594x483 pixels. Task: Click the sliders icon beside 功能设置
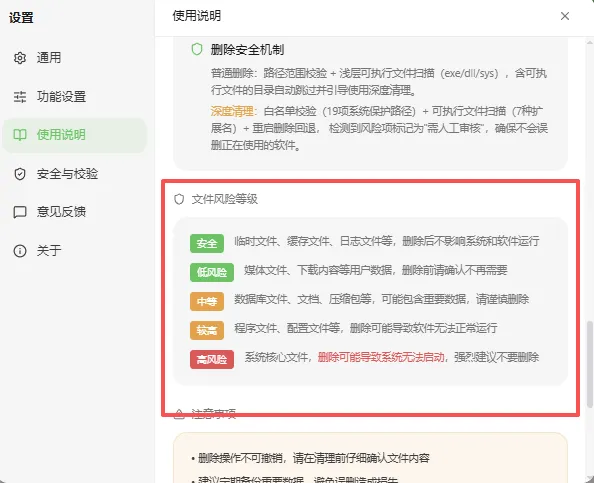20,97
